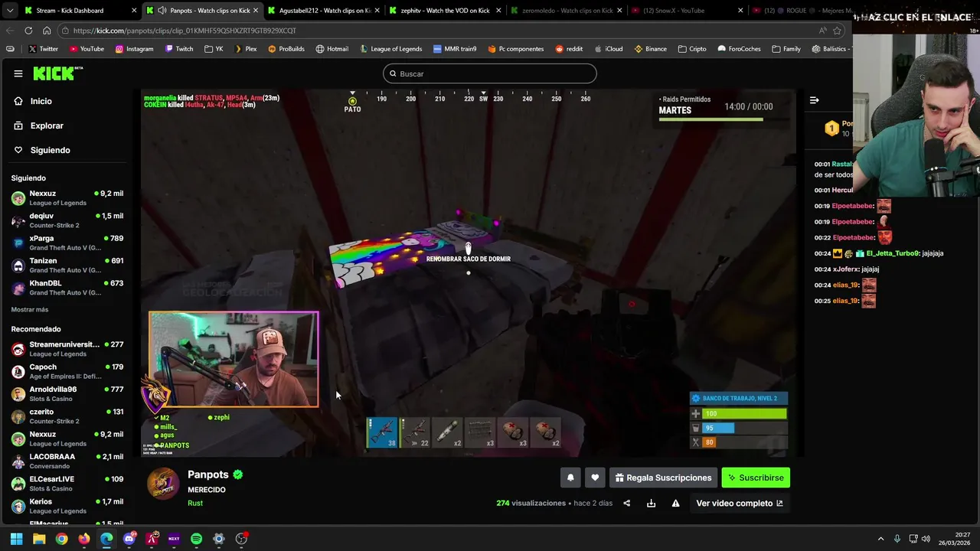Close the Panpots clips tab

(256, 11)
